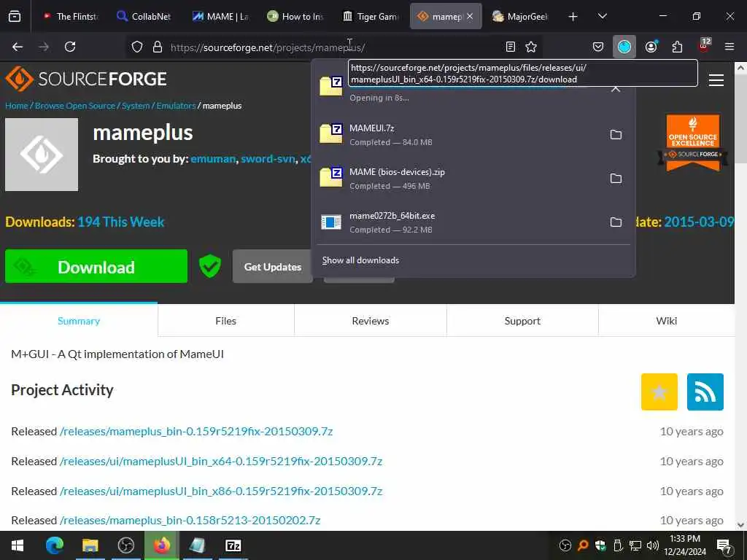Click the 2015-03-09 last update date
The image size is (747, 560).
(699, 222)
